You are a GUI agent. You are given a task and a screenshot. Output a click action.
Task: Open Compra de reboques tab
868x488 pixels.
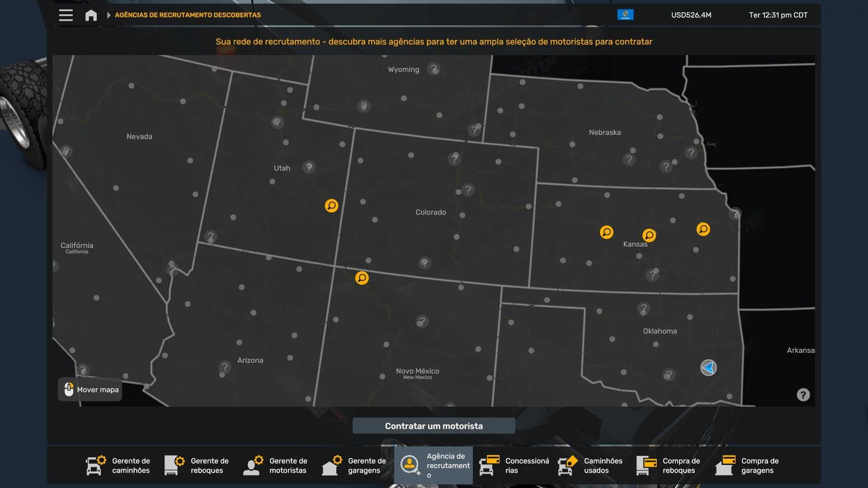(x=669, y=465)
